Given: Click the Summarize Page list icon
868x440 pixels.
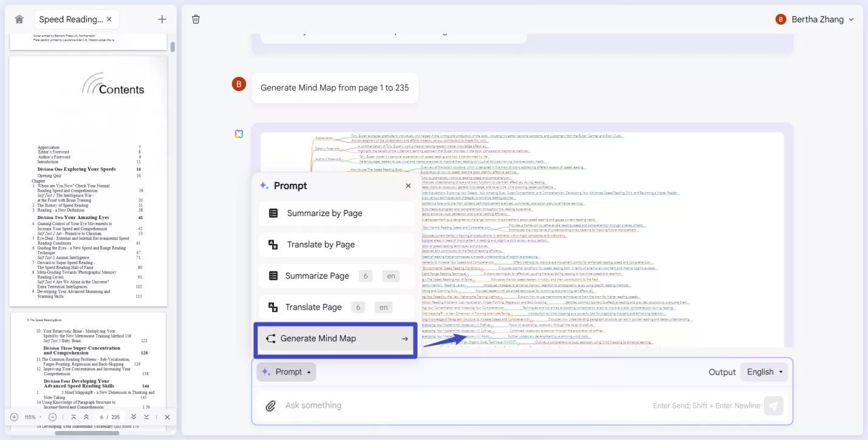Looking at the screenshot, I should (x=273, y=276).
